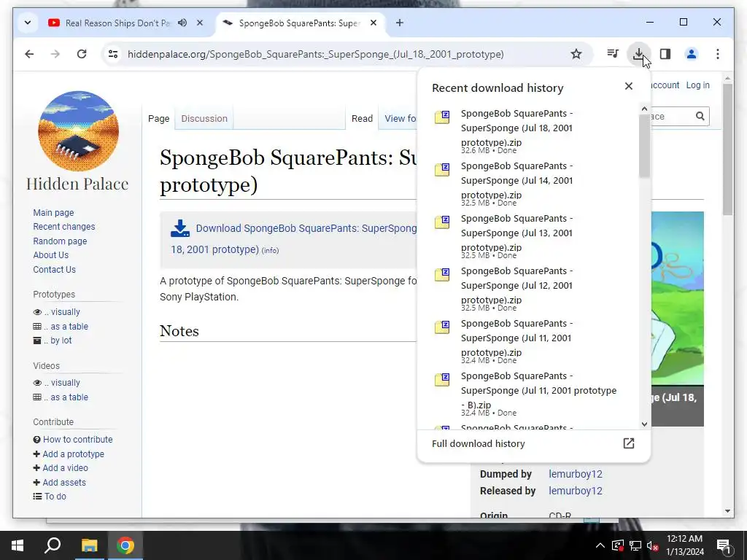Browse videos as a table
Viewport: 747px width, 560px height.
pyautogui.click(x=66, y=397)
